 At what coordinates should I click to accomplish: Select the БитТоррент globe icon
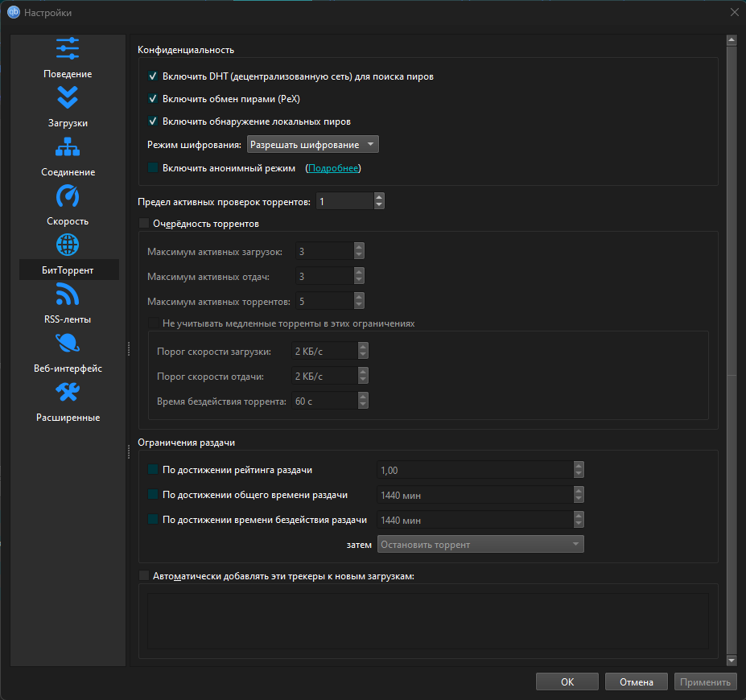pyautogui.click(x=68, y=245)
